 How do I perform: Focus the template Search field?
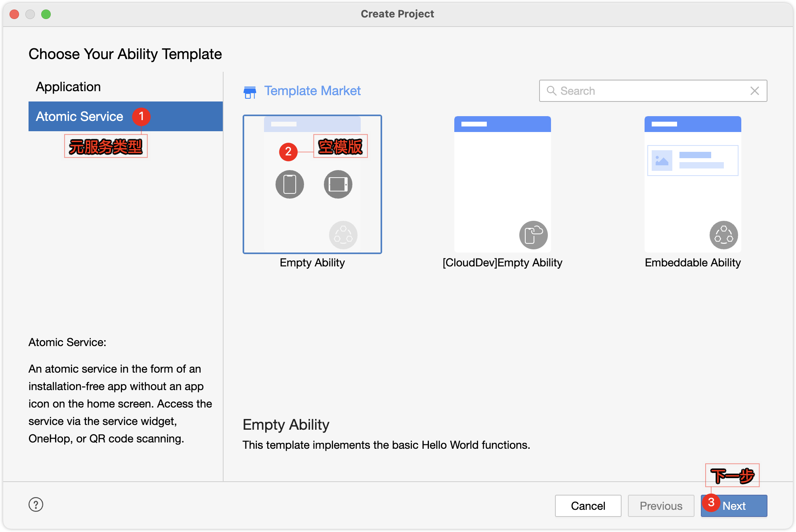[650, 91]
